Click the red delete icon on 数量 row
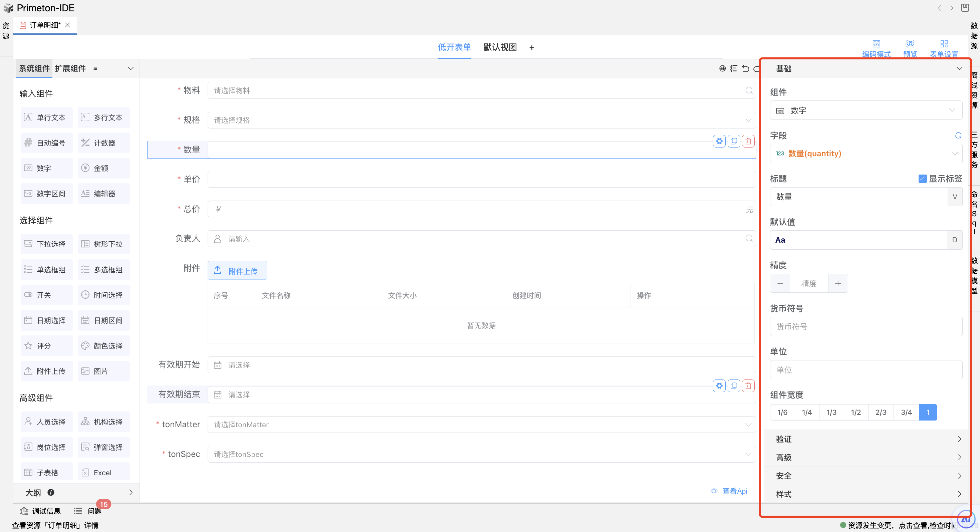The height and width of the screenshot is (532, 980). pyautogui.click(x=748, y=141)
